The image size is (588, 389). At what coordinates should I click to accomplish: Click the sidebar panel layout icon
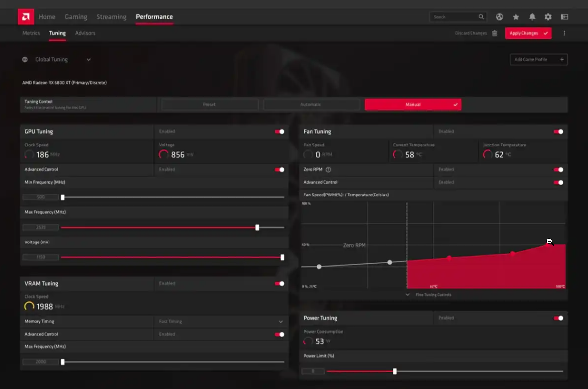(564, 17)
